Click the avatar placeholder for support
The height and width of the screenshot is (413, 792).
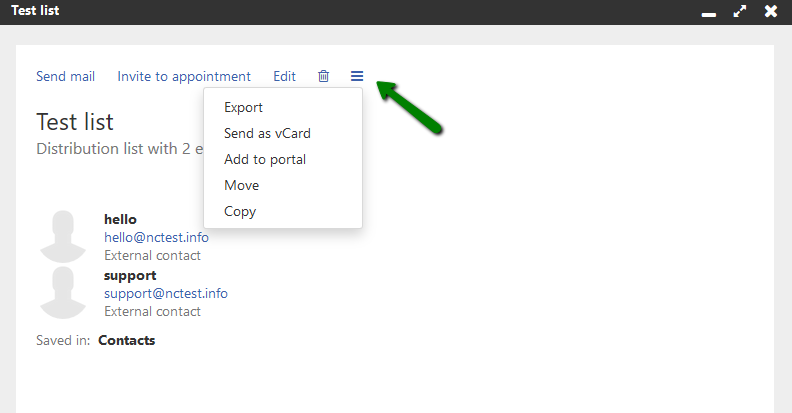pyautogui.click(x=62, y=292)
